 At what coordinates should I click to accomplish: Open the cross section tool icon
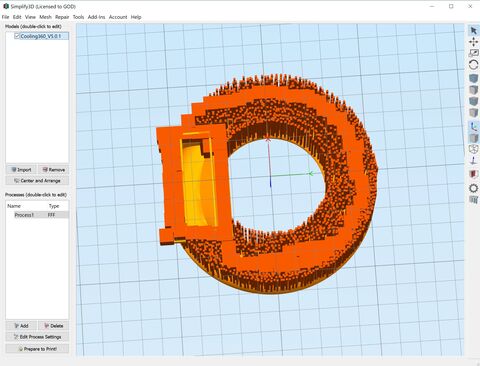pyautogui.click(x=473, y=174)
